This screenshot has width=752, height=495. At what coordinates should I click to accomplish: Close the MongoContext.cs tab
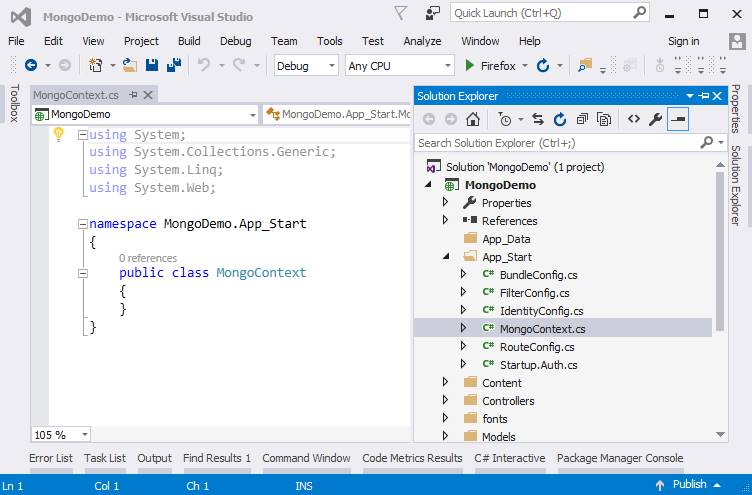pyautogui.click(x=148, y=95)
